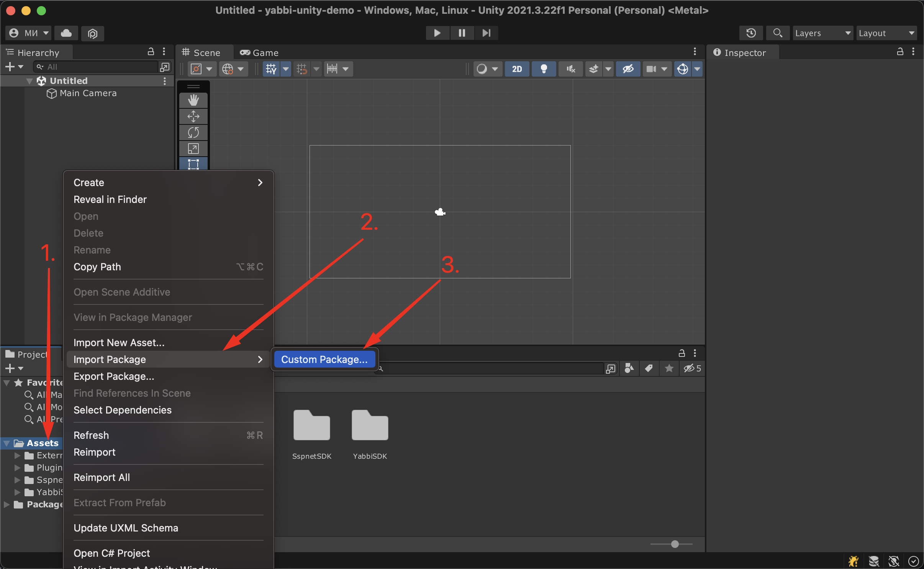Open the undo history icon

tap(751, 33)
